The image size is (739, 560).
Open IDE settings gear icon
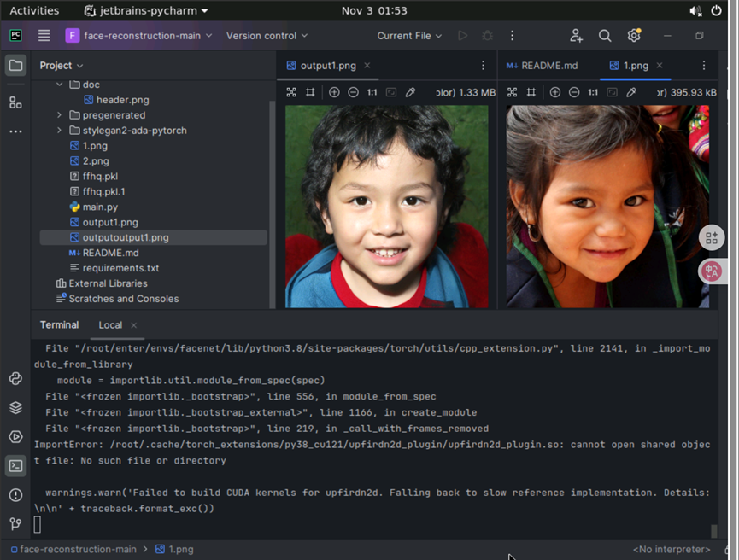pyautogui.click(x=634, y=36)
